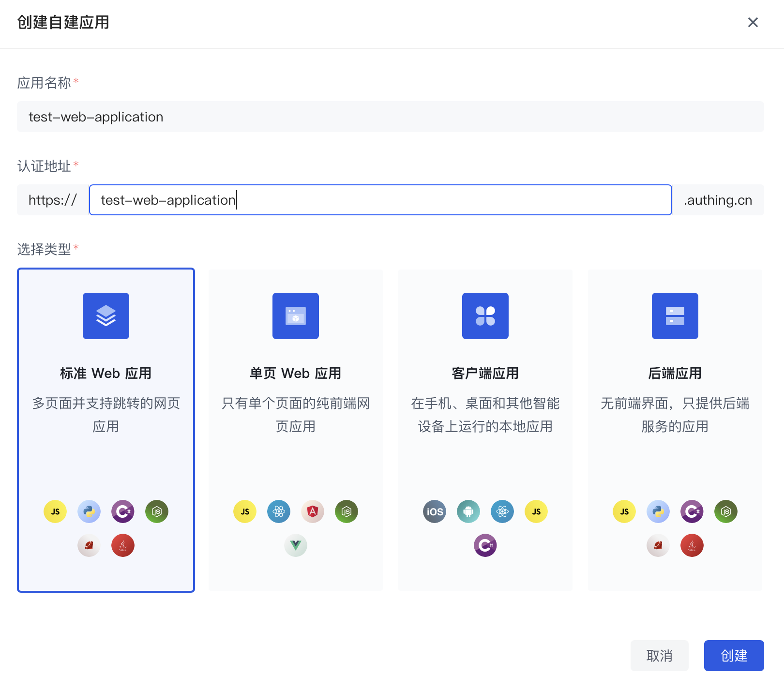Choose the 后端应用 application type
Image resolution: width=784 pixels, height=690 pixels.
(675, 431)
